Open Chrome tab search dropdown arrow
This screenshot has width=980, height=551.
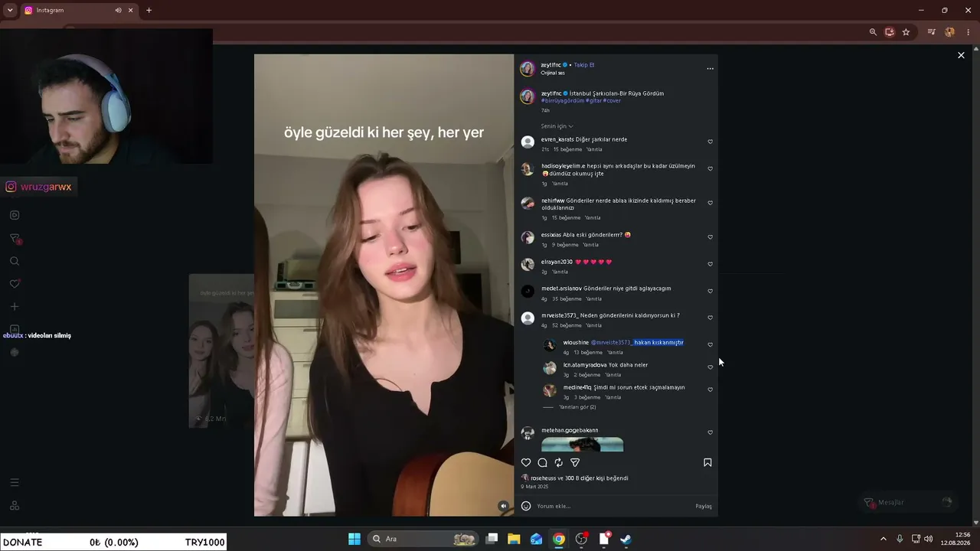click(9, 10)
